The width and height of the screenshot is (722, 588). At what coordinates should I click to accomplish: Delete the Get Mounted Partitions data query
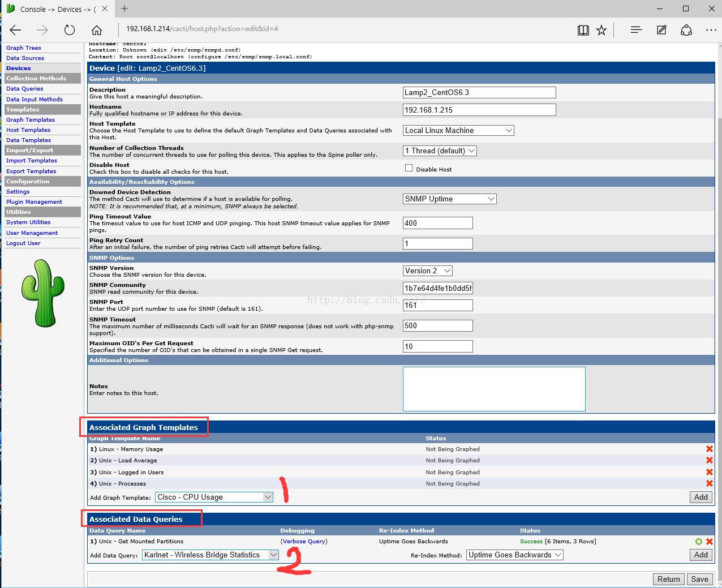(x=710, y=542)
